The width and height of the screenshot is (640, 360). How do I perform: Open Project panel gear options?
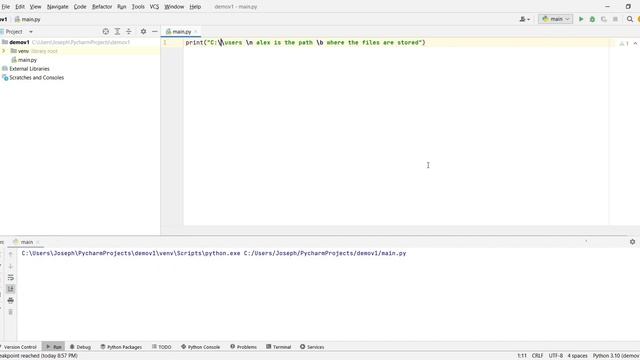point(143,31)
